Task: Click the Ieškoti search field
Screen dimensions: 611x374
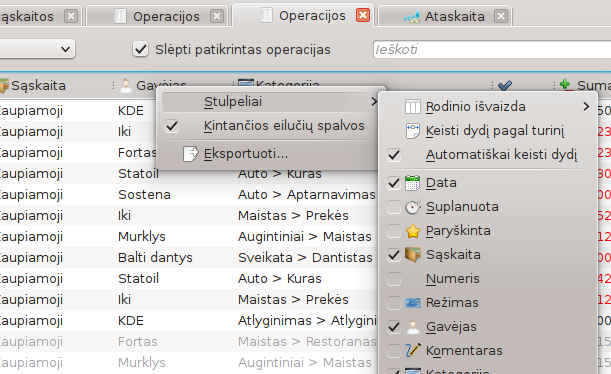Action: click(x=492, y=49)
